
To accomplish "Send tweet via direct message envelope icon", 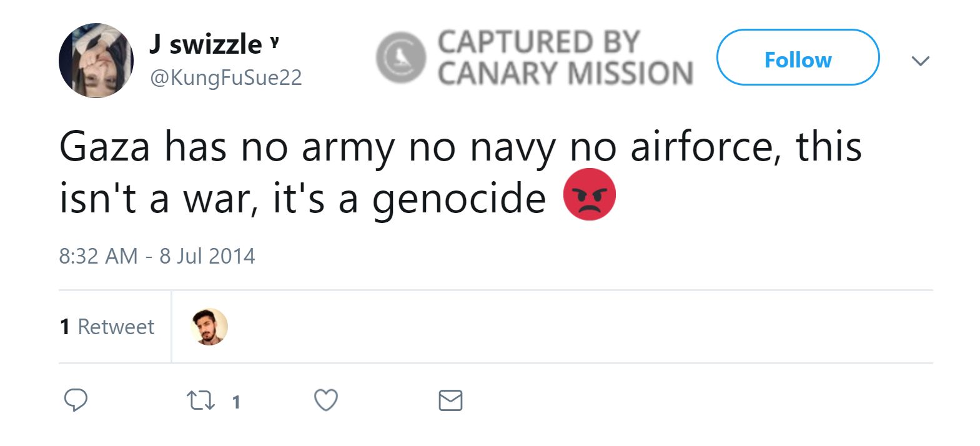I will pyautogui.click(x=450, y=400).
